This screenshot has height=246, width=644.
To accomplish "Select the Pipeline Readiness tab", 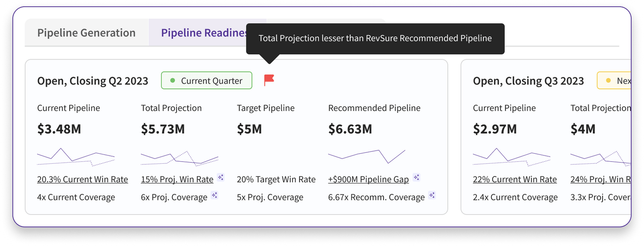I will [205, 32].
